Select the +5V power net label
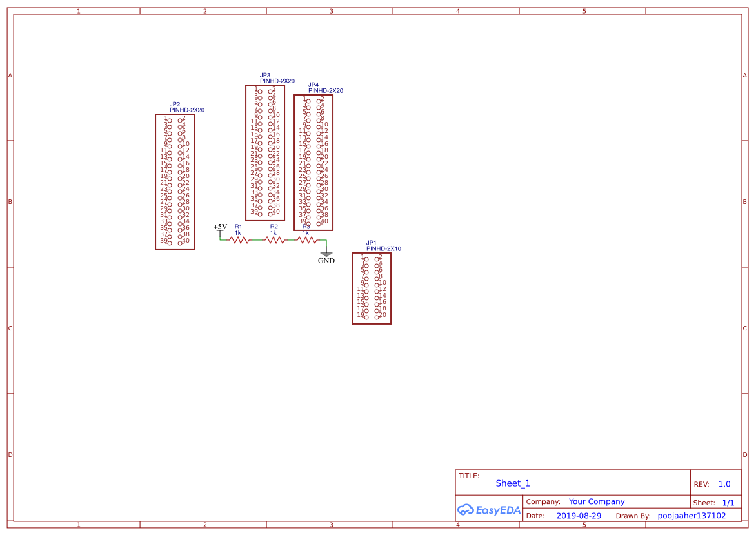 (220, 227)
